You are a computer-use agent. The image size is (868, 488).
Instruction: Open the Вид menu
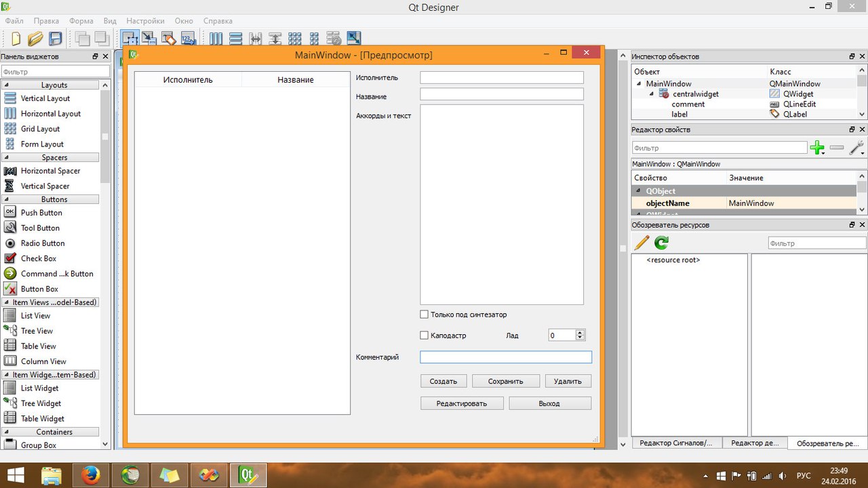click(110, 21)
